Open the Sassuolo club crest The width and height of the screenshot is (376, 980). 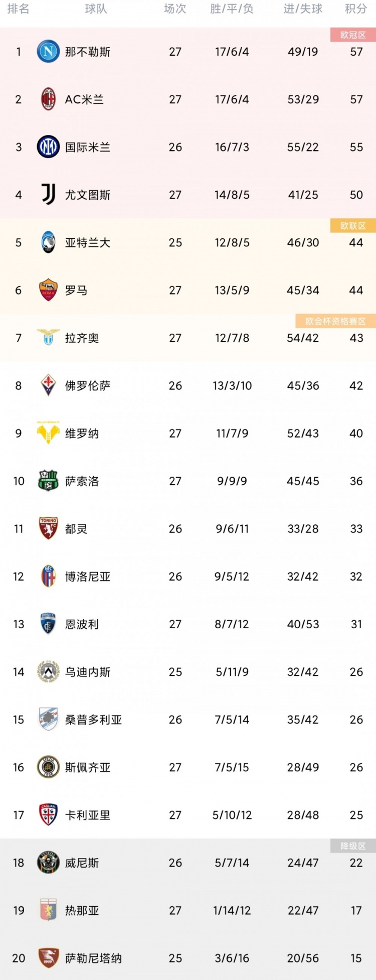tap(48, 481)
